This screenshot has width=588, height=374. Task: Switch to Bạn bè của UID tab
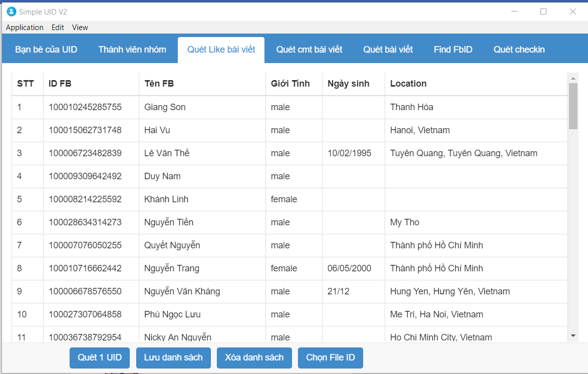46,50
